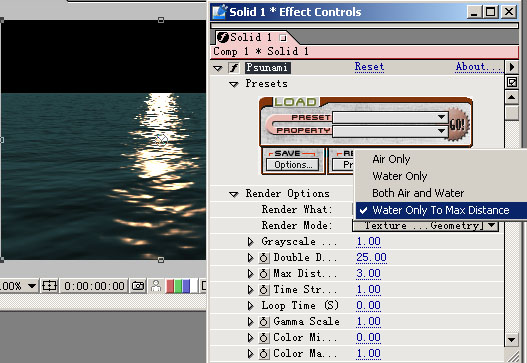This screenshot has height=363, width=527.
Task: Edit the Color Mi... value 0.00
Action: (x=368, y=337)
